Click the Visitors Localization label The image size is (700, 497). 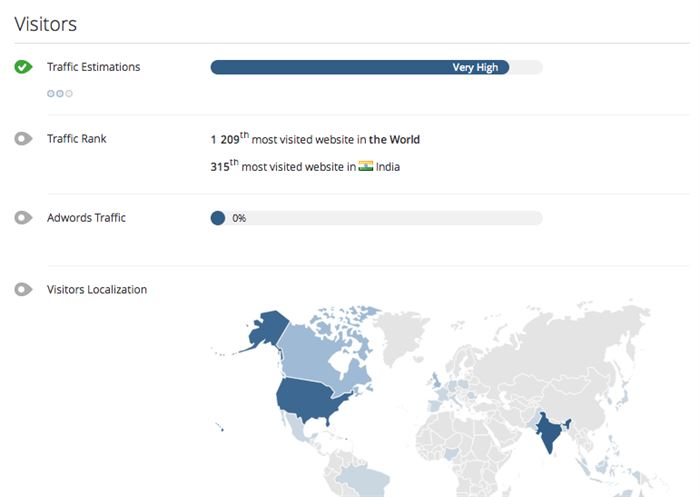[x=97, y=290]
